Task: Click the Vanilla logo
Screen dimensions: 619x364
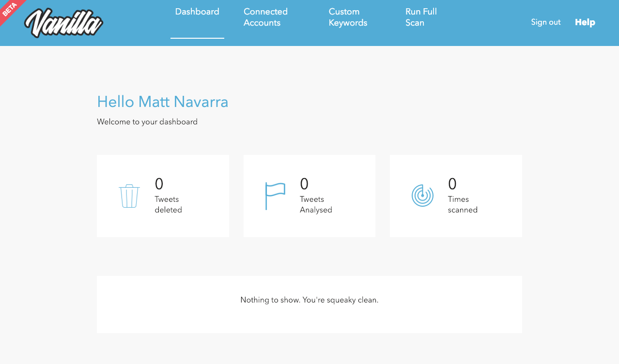Action: click(63, 23)
